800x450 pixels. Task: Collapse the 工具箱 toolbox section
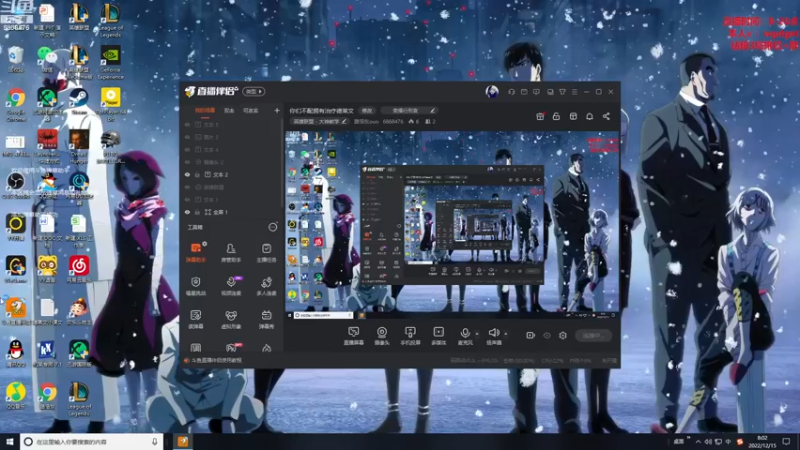tap(273, 227)
